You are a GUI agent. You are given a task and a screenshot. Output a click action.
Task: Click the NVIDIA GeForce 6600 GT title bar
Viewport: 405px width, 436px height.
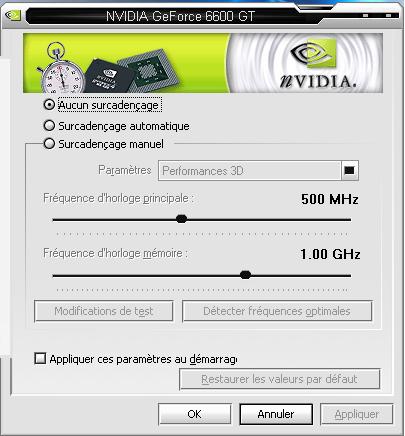point(180,16)
